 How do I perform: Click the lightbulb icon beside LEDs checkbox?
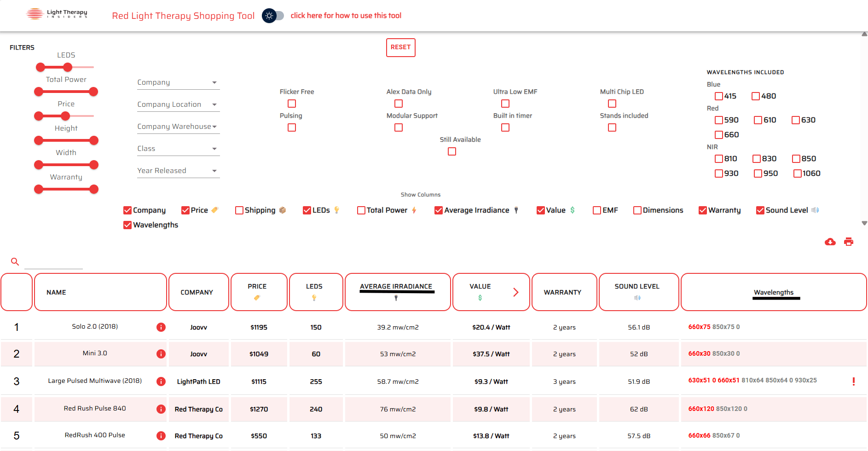click(337, 210)
